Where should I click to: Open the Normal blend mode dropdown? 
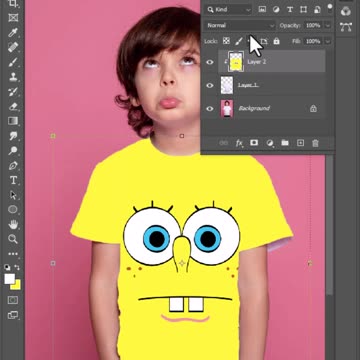240,25
